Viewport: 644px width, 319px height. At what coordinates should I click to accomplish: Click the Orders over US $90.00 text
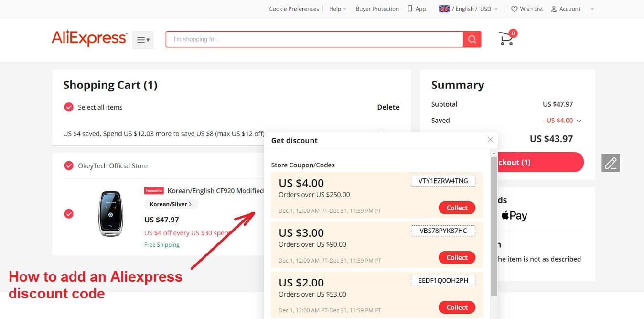[x=312, y=244]
